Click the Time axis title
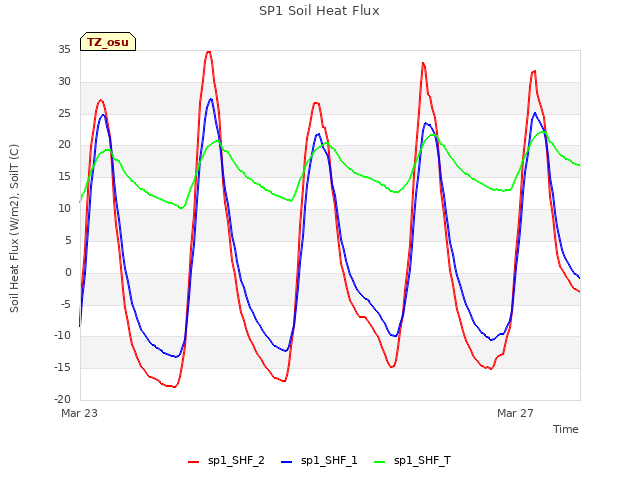The width and height of the screenshot is (640, 480). [566, 429]
